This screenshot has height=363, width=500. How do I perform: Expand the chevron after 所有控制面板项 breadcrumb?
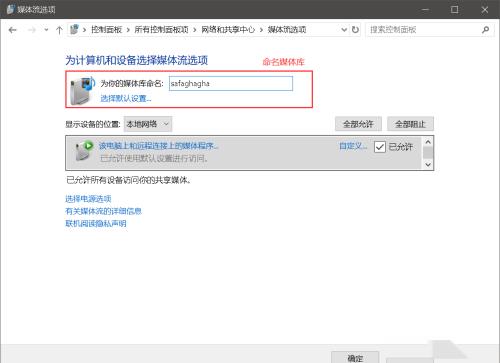point(195,30)
